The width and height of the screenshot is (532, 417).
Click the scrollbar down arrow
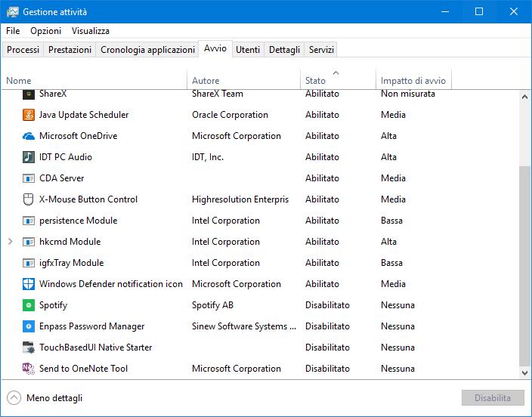[524, 373]
